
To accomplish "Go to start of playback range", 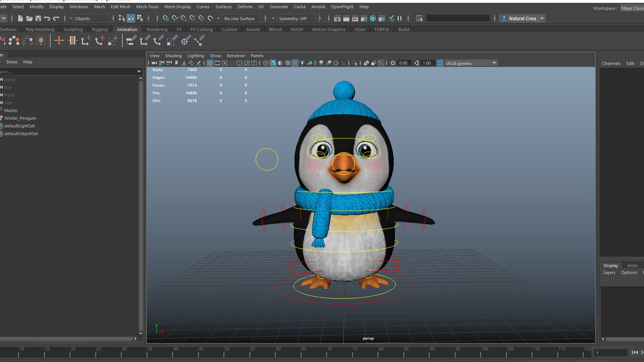I will [635, 352].
